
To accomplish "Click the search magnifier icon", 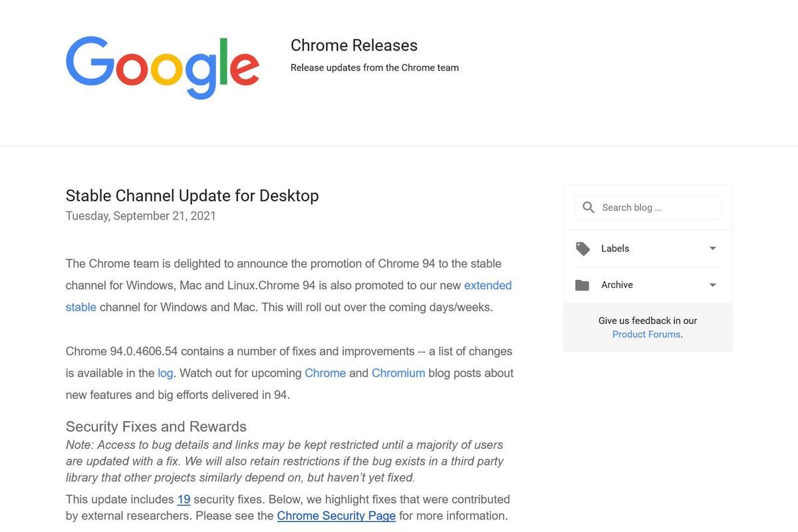I will (x=589, y=207).
